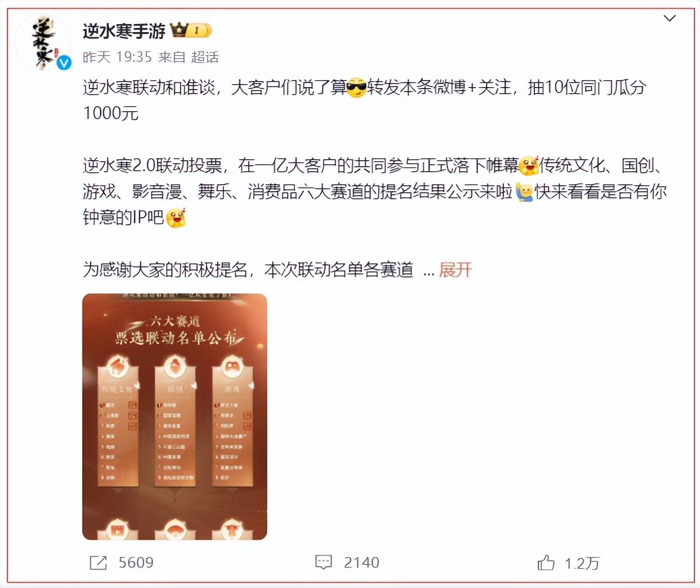Click the repost share icon
700x588 pixels.
pyautogui.click(x=98, y=562)
